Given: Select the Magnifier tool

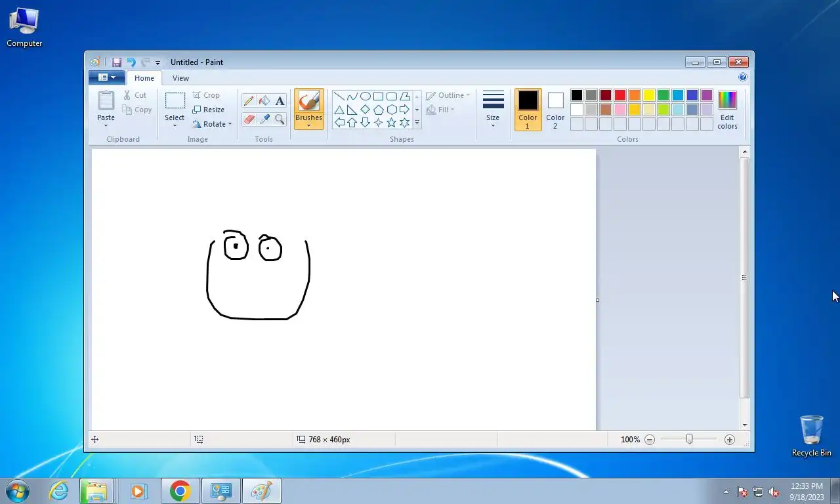Looking at the screenshot, I should point(280,119).
